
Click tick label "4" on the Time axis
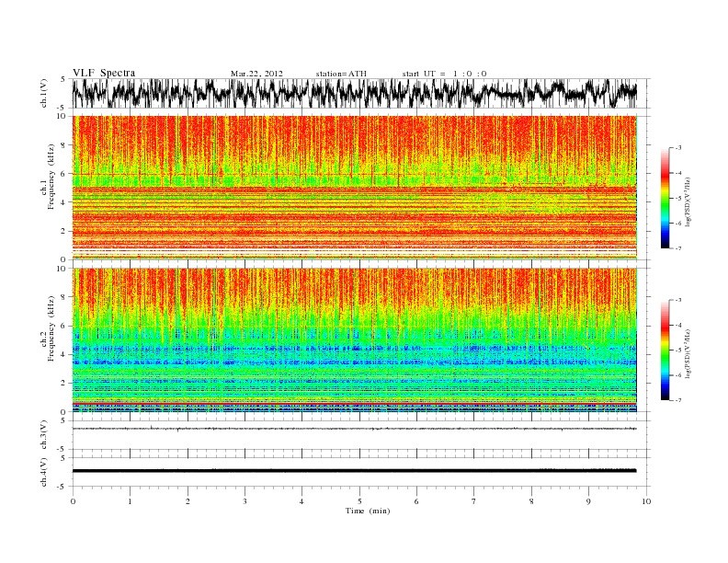coord(301,501)
